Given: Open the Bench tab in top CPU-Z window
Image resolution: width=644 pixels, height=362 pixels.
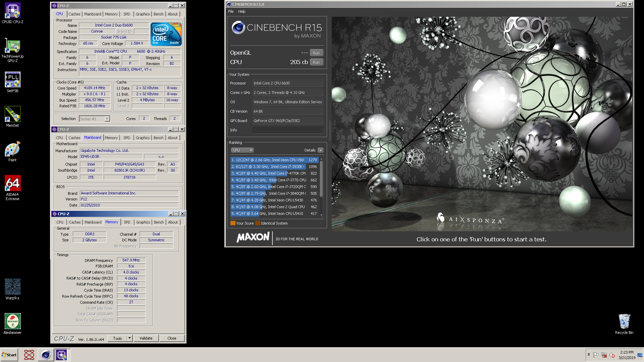Looking at the screenshot, I should [x=159, y=14].
